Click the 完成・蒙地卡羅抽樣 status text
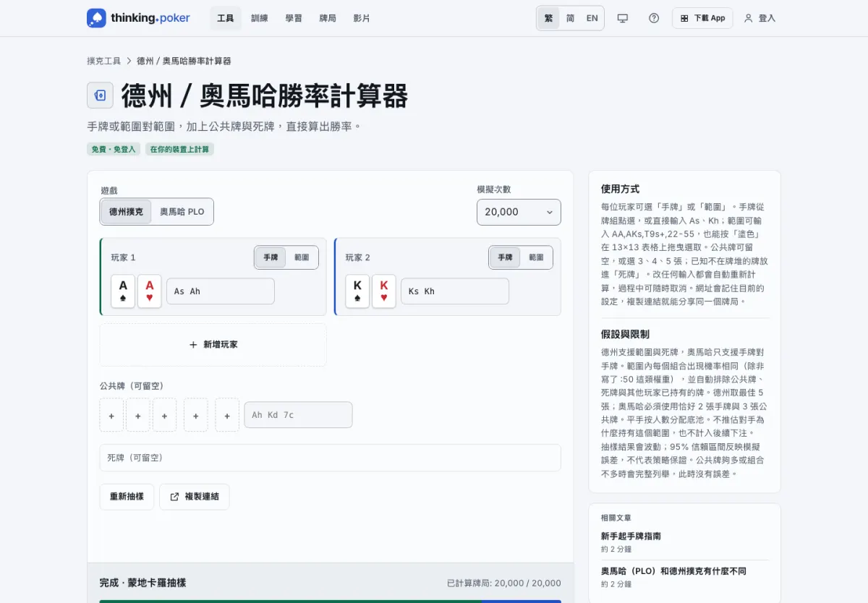Screen dimensions: 868x603 [x=142, y=583]
